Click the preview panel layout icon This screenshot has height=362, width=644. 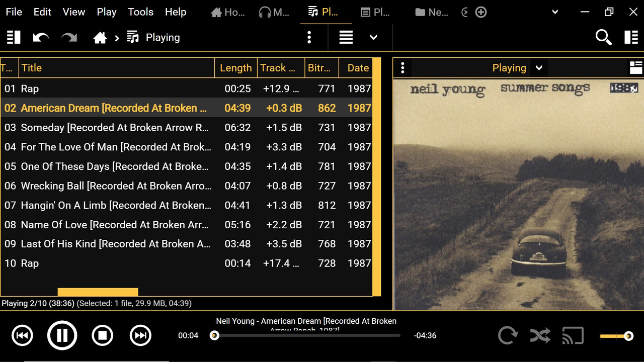point(636,68)
